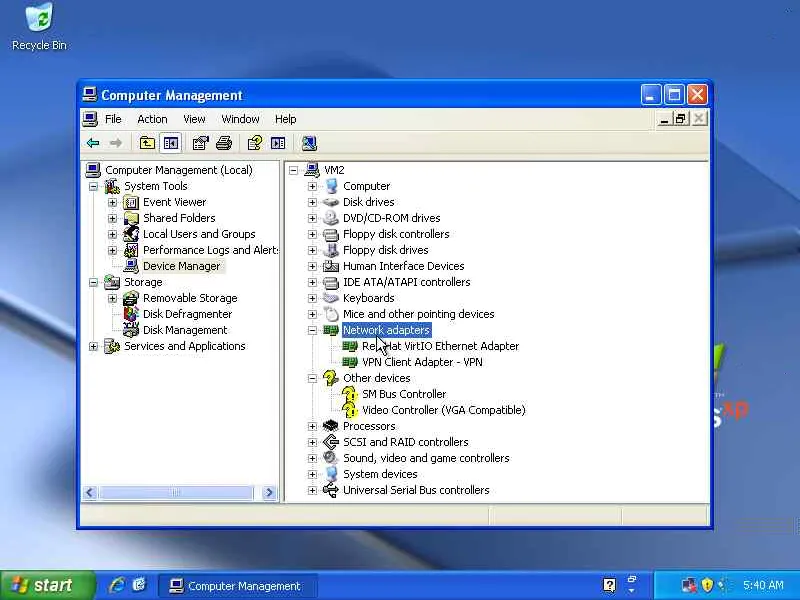Click the SM Bus Controller warning icon
800x600 pixels.
tap(349, 394)
